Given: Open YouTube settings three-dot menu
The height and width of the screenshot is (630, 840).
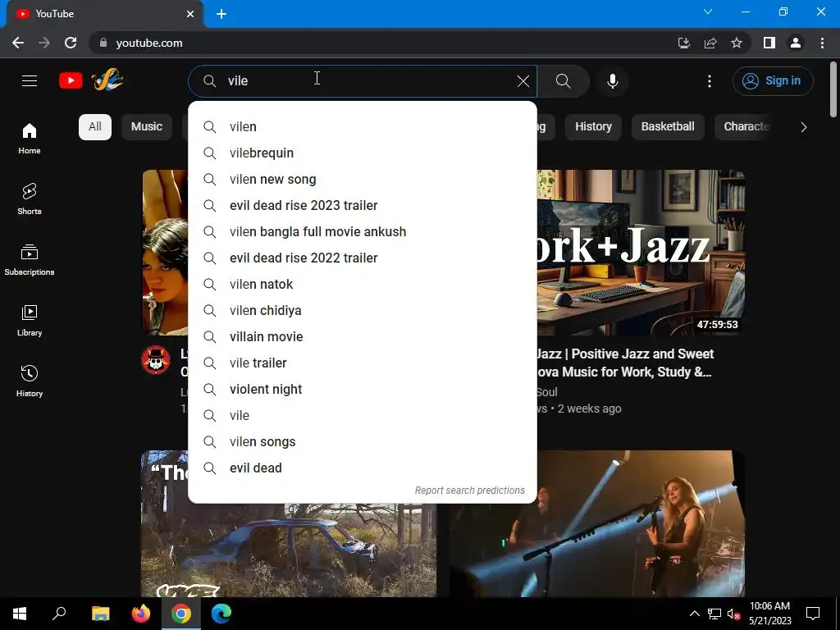Looking at the screenshot, I should point(710,81).
